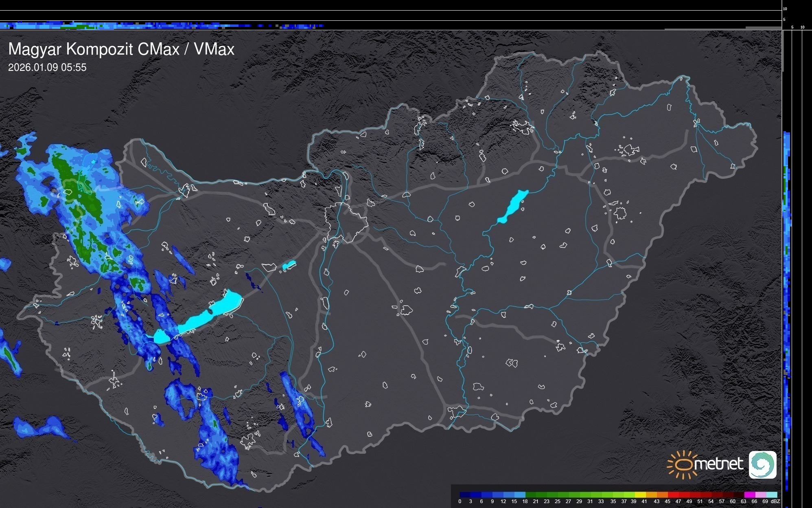Click the dark blue 0 dBZ legend swatch
The height and width of the screenshot is (508, 812).
point(465,495)
